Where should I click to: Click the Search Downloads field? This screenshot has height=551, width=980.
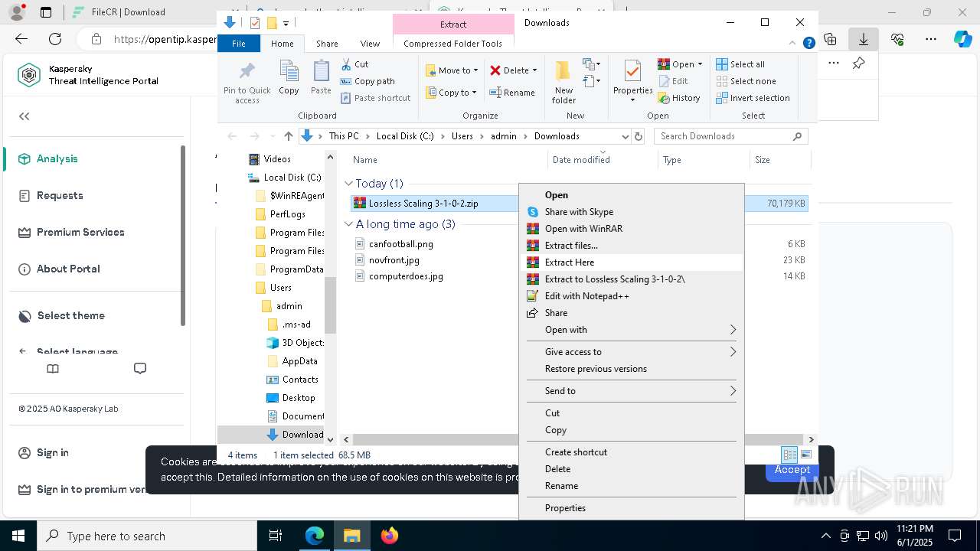click(x=730, y=136)
